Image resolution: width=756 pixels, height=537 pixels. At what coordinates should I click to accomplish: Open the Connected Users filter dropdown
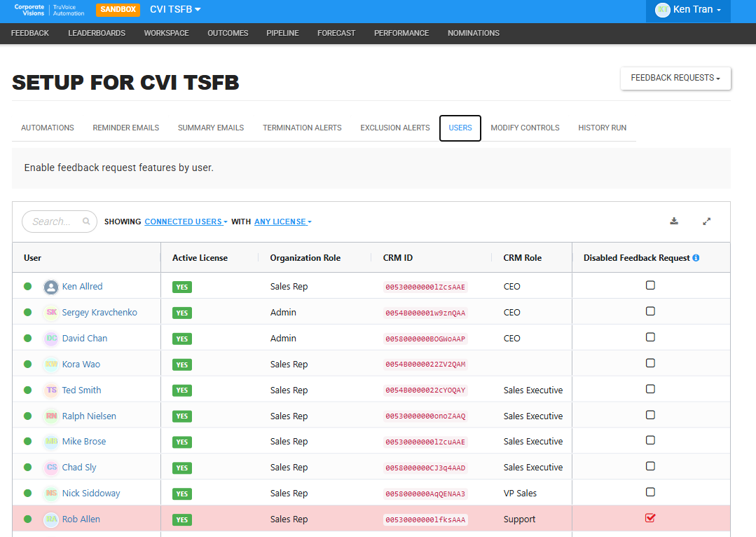[186, 222]
